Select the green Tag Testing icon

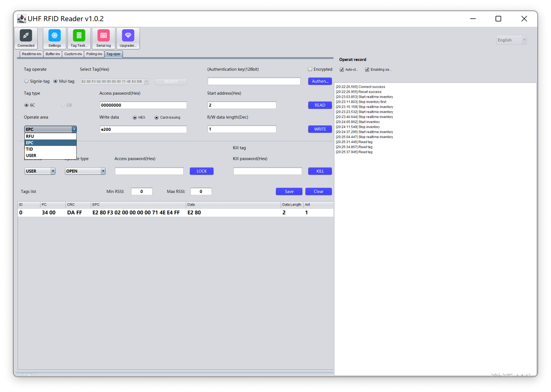pyautogui.click(x=79, y=38)
